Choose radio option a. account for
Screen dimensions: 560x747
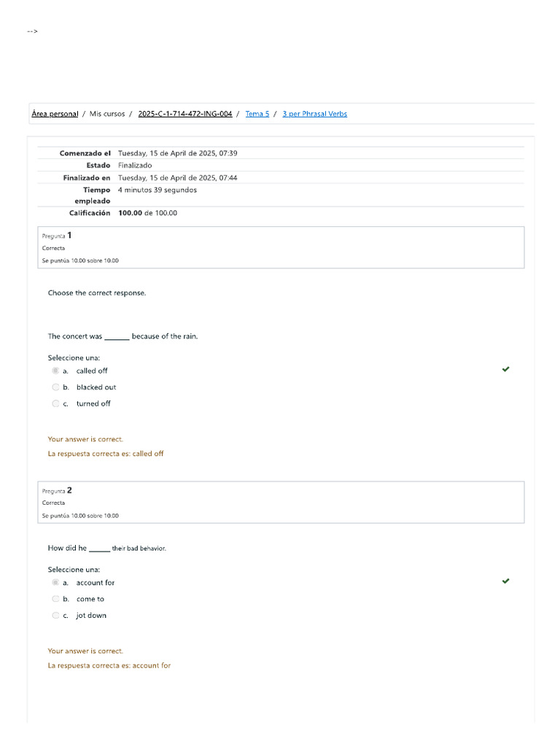[55, 583]
